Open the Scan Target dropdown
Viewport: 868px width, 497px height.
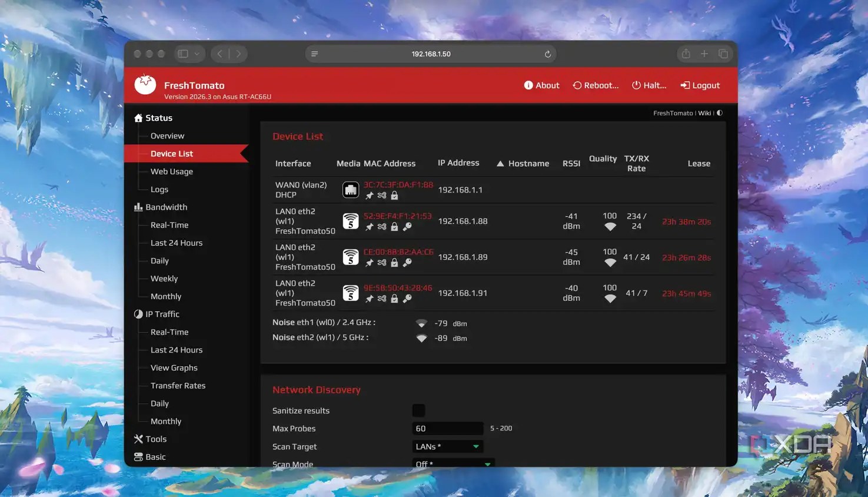tap(447, 446)
